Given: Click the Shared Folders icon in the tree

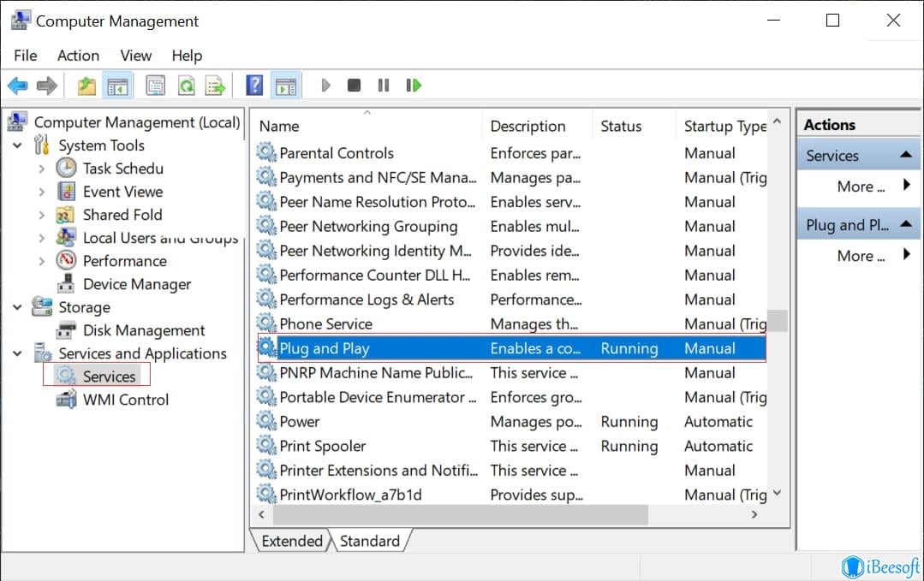Looking at the screenshot, I should point(65,215).
